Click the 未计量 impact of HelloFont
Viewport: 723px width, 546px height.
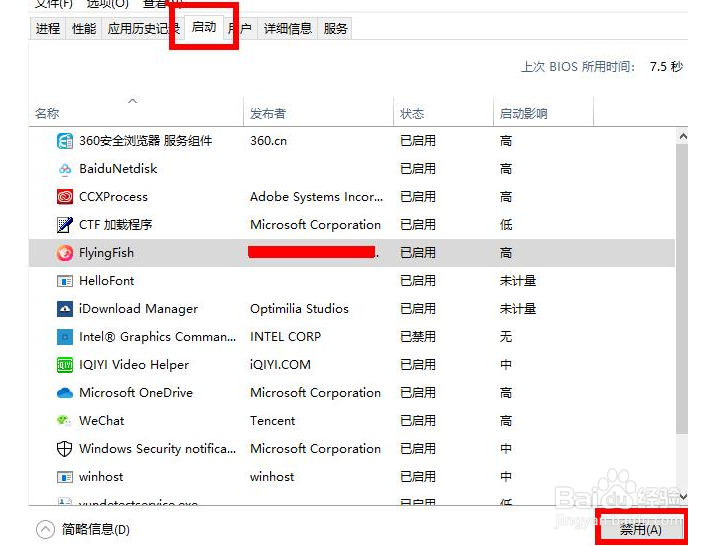coord(518,281)
